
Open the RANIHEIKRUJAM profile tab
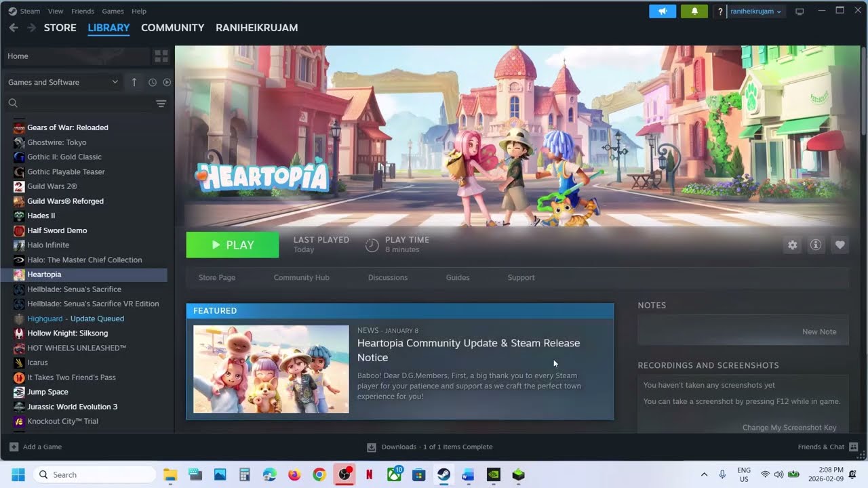tap(256, 28)
